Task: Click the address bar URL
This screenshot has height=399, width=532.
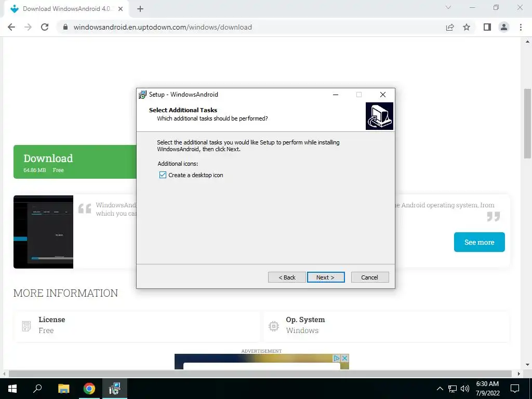Action: pos(163,27)
